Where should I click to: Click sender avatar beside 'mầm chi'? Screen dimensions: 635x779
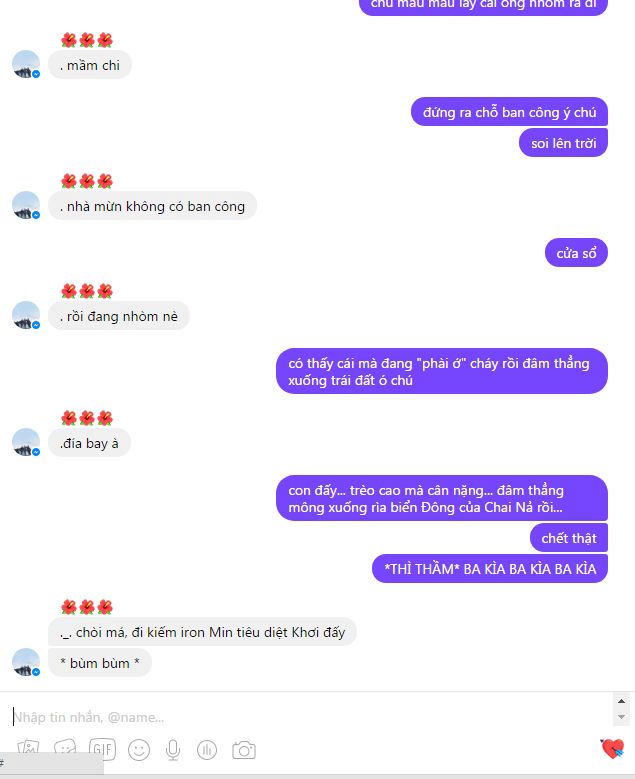[x=26, y=64]
